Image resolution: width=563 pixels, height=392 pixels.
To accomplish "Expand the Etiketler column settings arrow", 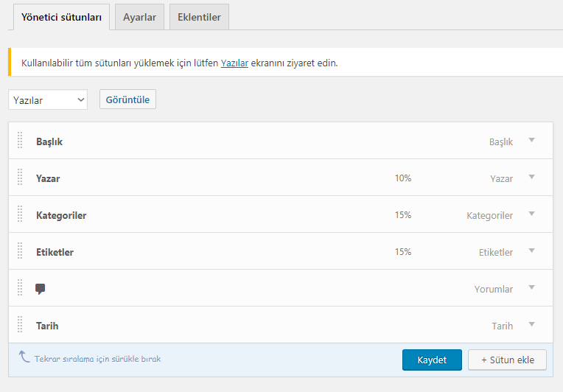I will [532, 251].
